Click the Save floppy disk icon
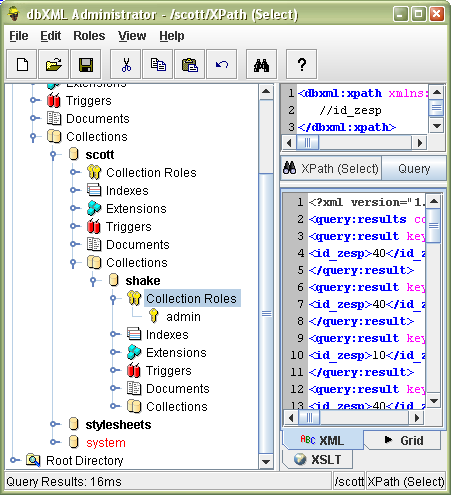This screenshot has height=495, width=451. click(86, 64)
